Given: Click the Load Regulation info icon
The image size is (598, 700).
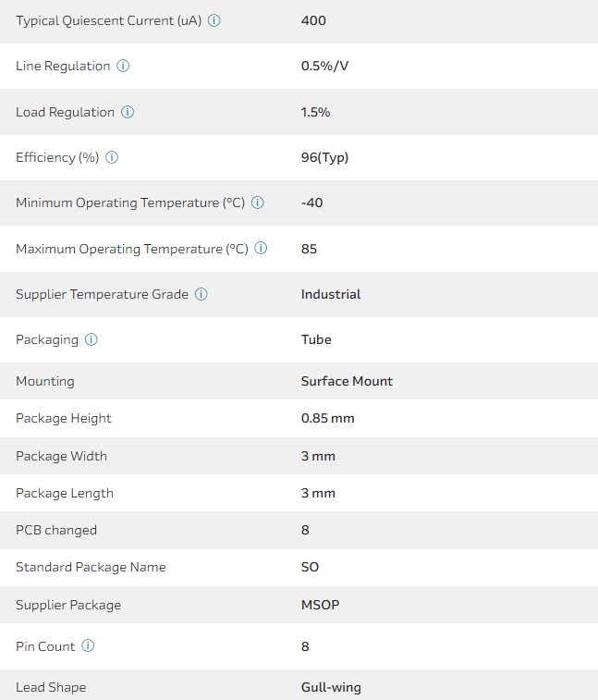Looking at the screenshot, I should (x=128, y=112).
